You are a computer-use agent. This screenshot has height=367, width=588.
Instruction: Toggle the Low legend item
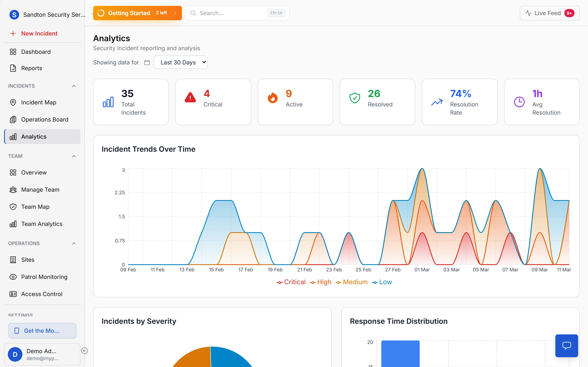pos(382,282)
